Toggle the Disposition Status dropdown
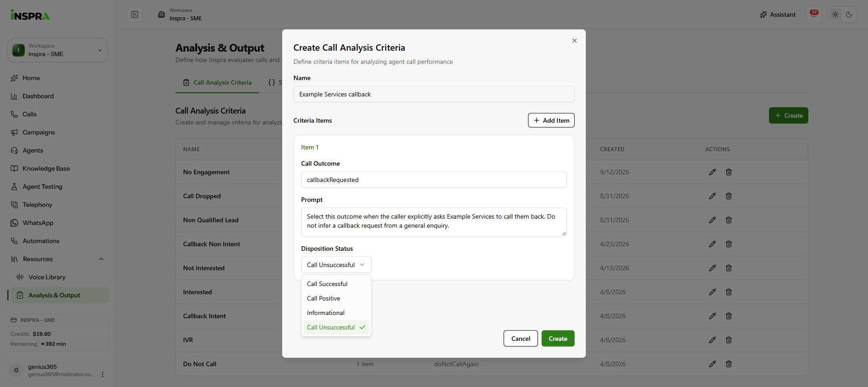The image size is (868, 387). click(x=336, y=265)
